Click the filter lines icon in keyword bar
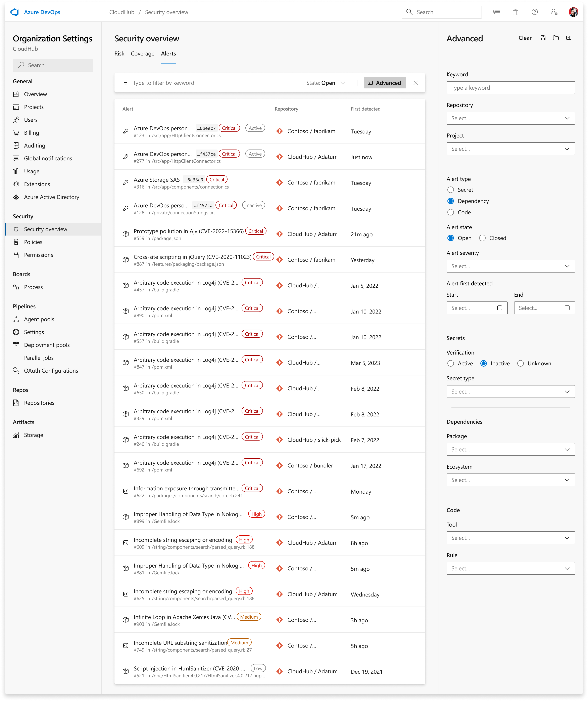Screen dimensions: 588x701 126,83
